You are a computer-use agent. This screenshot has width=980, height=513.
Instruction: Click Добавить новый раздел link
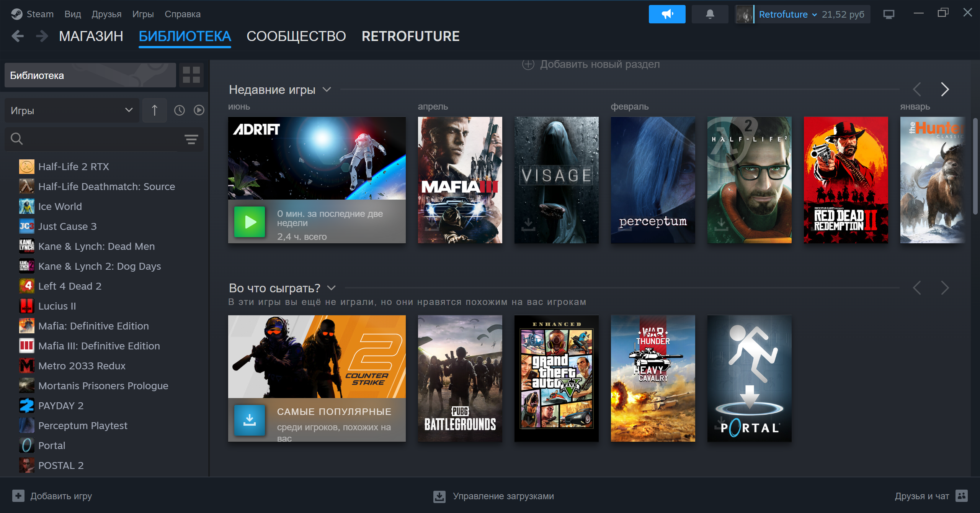point(600,64)
